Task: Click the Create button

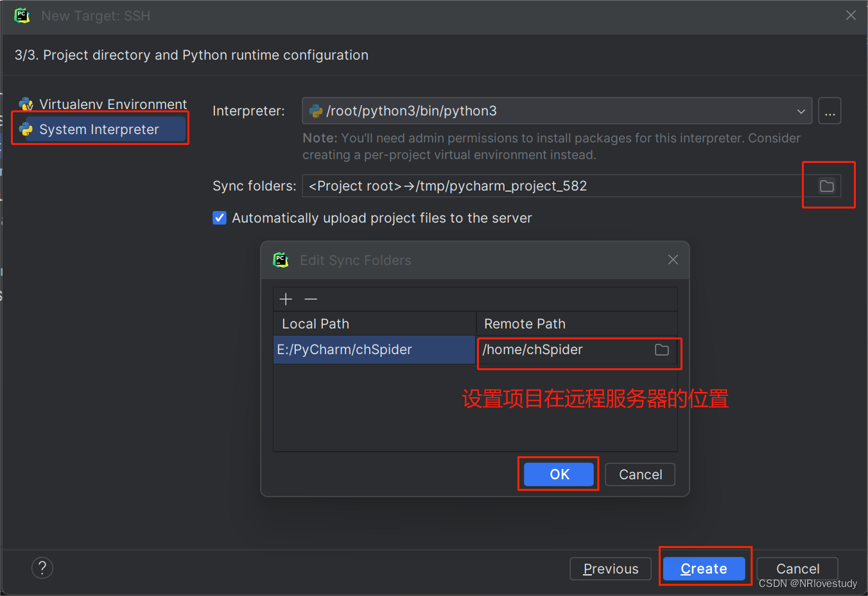Action: pyautogui.click(x=704, y=568)
